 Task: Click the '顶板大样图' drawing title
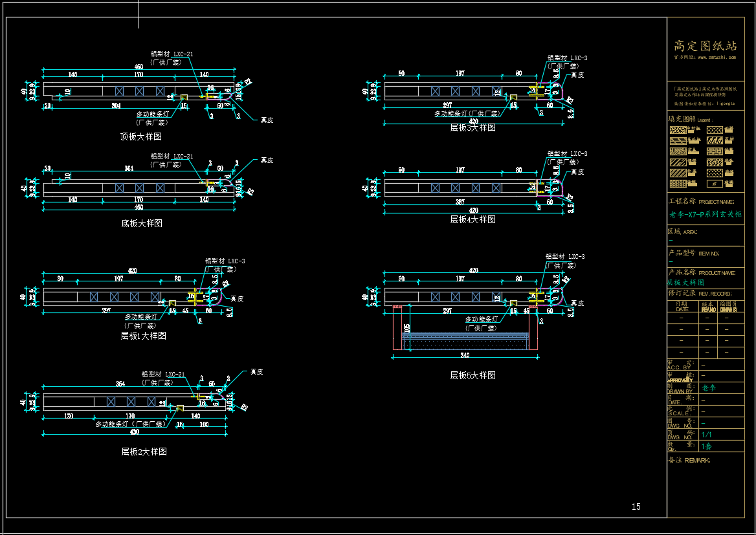point(141,136)
